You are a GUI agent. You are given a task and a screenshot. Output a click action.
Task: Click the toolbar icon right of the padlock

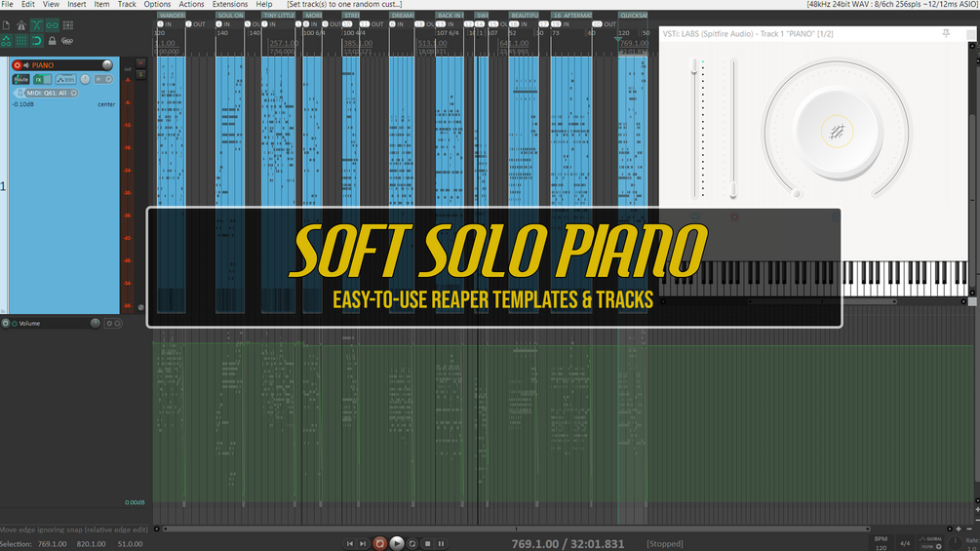click(67, 41)
